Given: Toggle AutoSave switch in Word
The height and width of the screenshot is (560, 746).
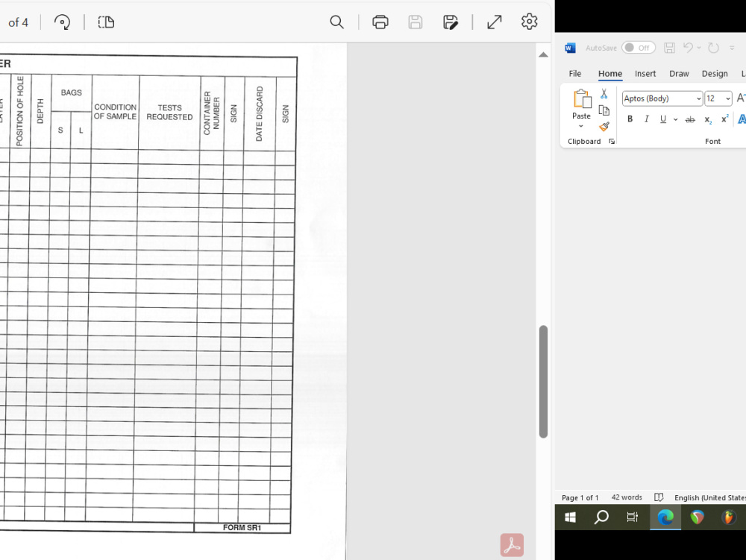Looking at the screenshot, I should click(x=639, y=48).
